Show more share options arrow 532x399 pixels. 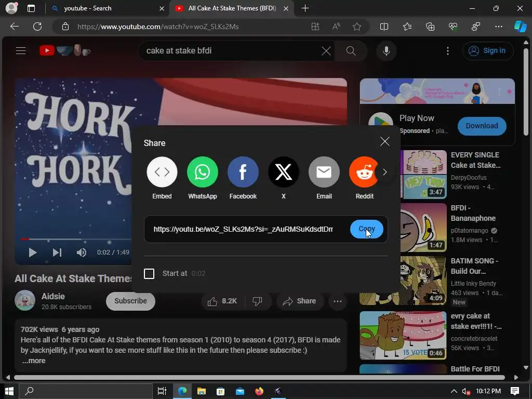click(x=385, y=172)
